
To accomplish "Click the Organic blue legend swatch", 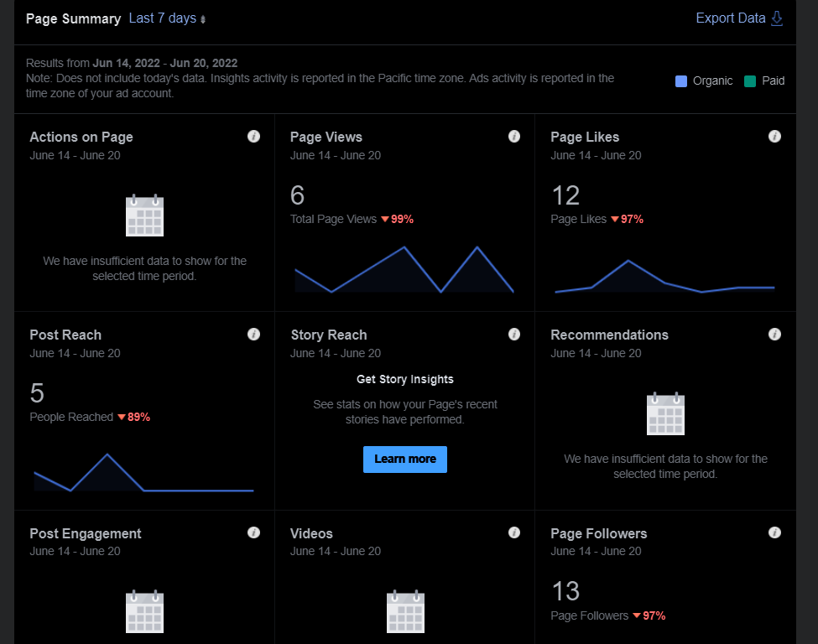I will point(680,80).
